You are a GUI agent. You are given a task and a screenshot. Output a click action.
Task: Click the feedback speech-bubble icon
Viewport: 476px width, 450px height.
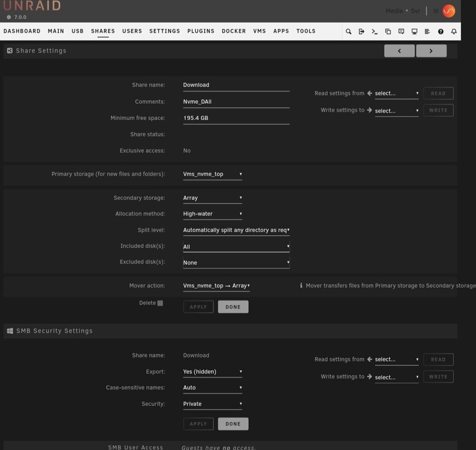(401, 31)
